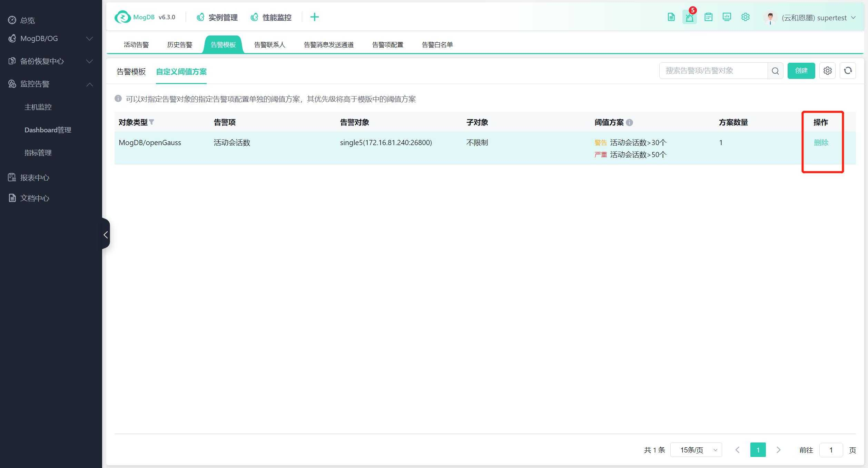
Task: Click the info icon beside description text
Action: click(x=118, y=99)
